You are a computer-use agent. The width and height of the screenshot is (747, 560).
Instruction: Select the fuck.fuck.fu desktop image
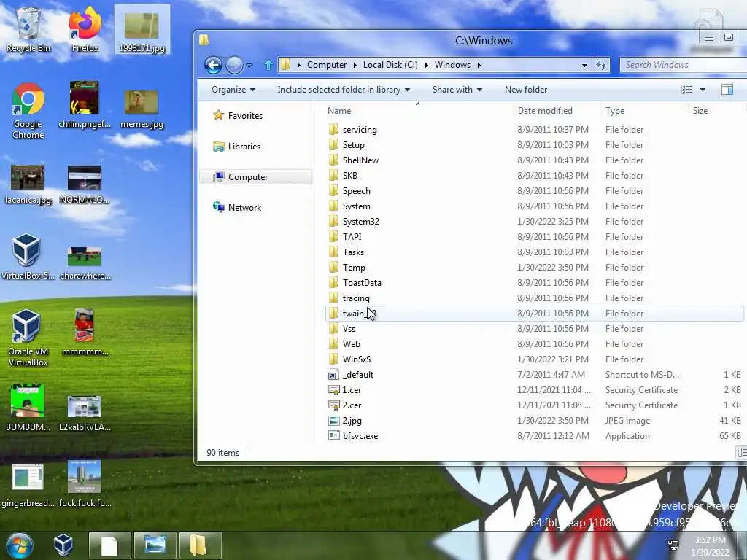point(85,484)
